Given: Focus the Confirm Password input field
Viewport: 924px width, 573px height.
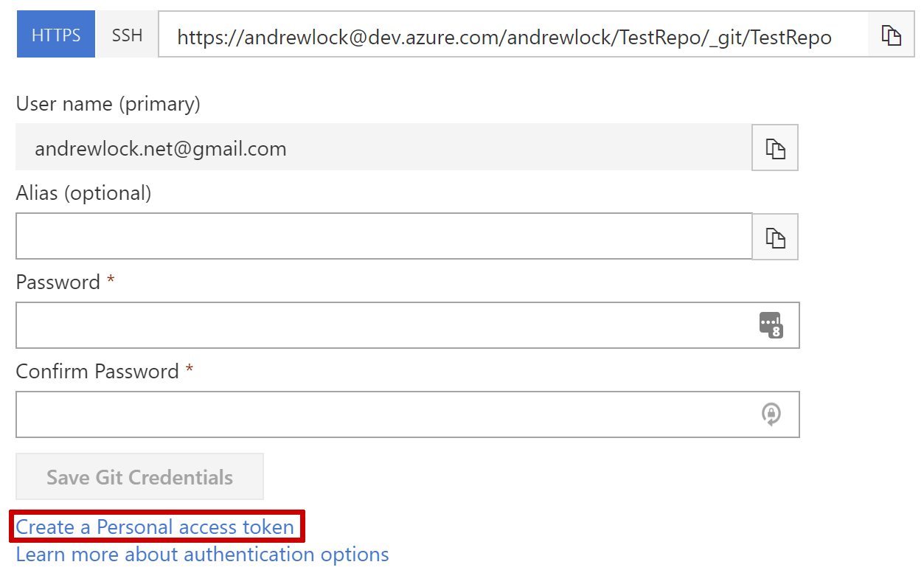Looking at the screenshot, I should [407, 414].
